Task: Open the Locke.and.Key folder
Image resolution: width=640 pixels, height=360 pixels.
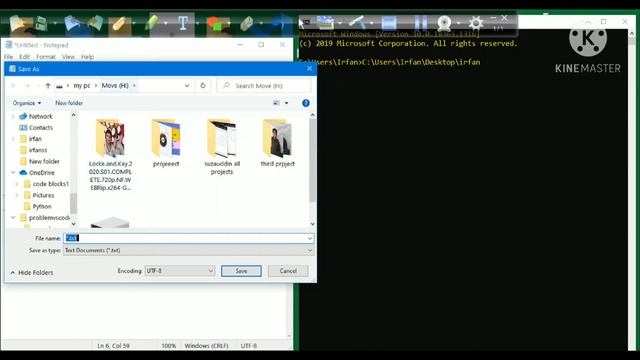Action: click(x=110, y=154)
